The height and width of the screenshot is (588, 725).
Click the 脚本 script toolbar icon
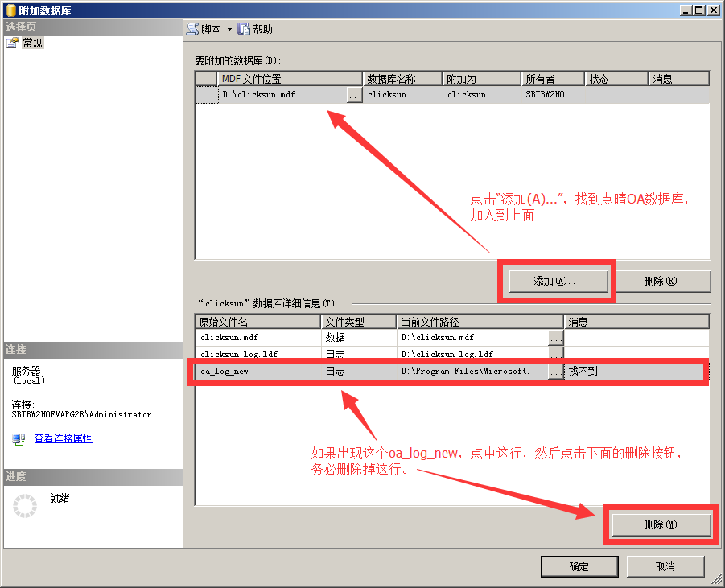192,29
